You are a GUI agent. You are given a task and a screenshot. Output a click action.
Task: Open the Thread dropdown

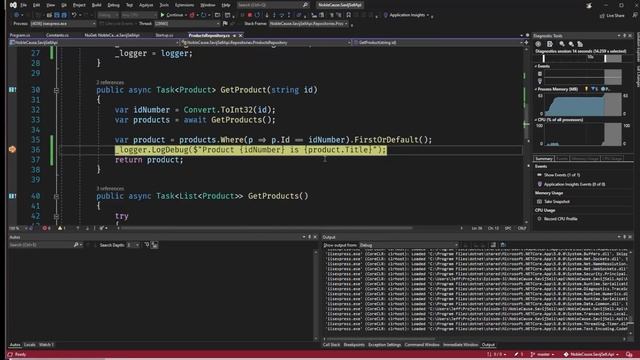click(x=187, y=24)
